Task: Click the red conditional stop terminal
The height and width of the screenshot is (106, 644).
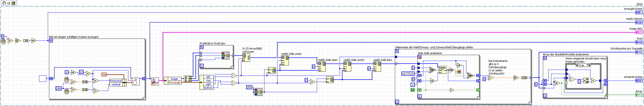Action: click(459, 72)
